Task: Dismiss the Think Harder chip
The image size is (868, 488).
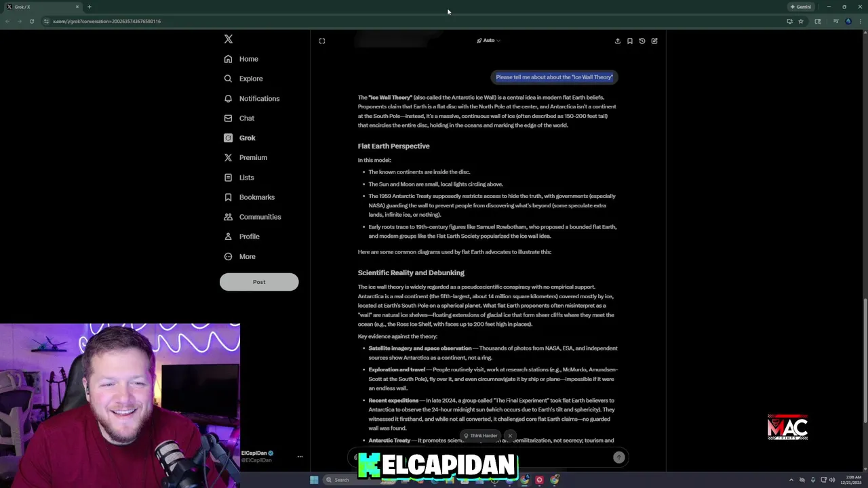Action: point(510,436)
